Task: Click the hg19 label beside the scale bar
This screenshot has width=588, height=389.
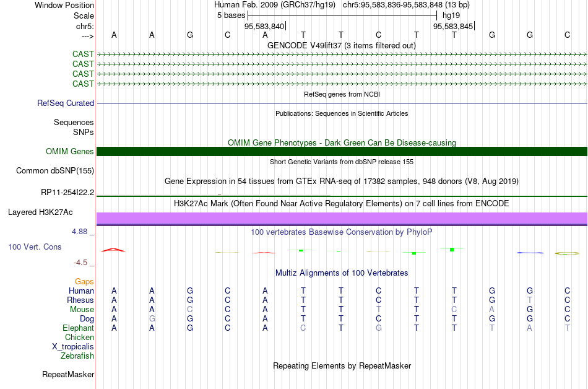Action: tap(451, 15)
